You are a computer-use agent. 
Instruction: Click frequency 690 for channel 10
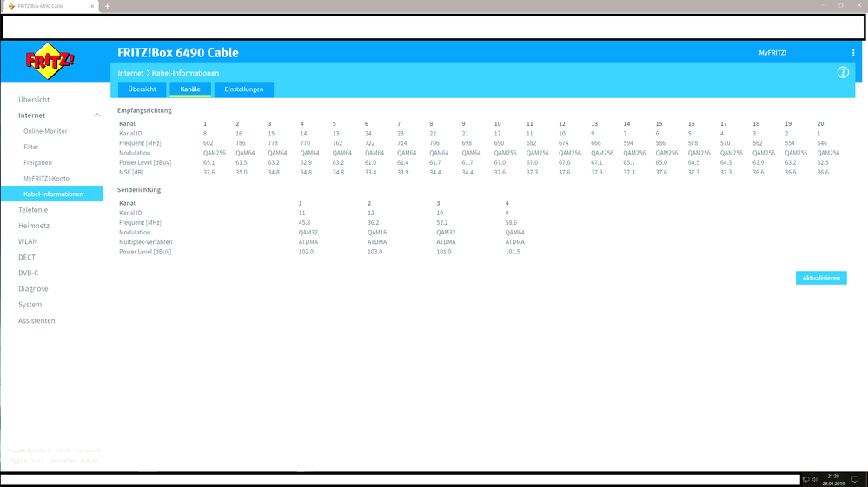[x=499, y=143]
